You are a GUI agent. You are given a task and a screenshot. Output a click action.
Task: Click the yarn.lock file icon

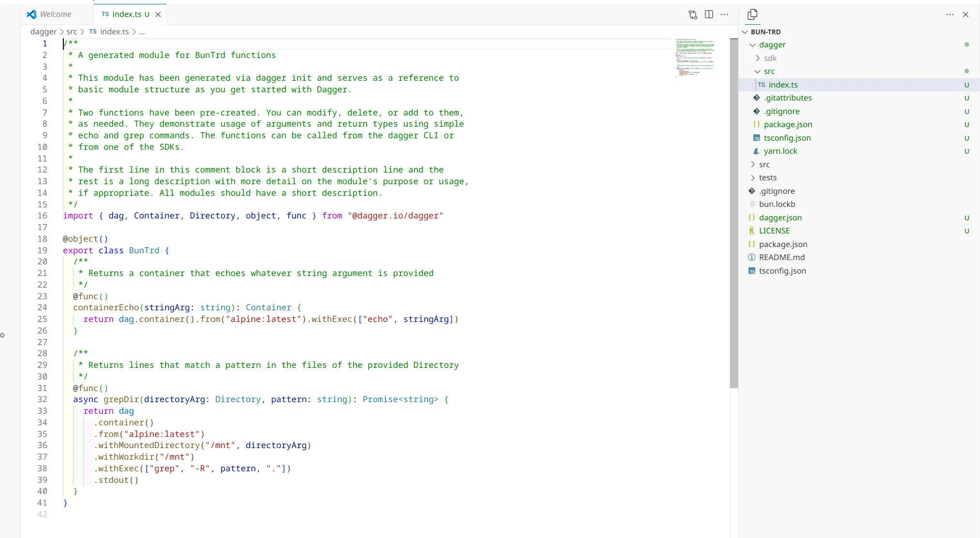[x=757, y=151]
